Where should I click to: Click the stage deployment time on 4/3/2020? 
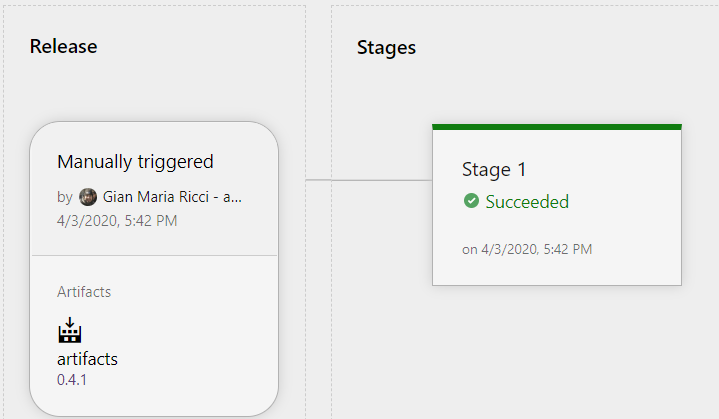[527, 249]
